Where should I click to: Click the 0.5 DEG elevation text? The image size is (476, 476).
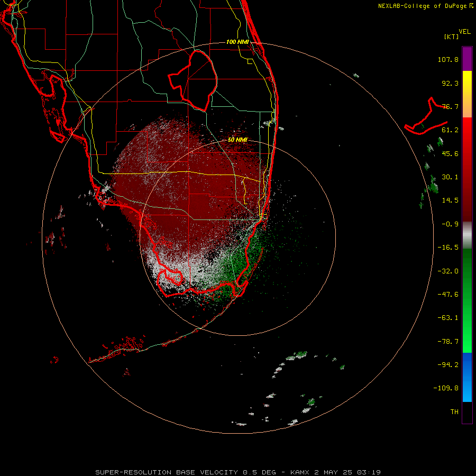(259, 472)
